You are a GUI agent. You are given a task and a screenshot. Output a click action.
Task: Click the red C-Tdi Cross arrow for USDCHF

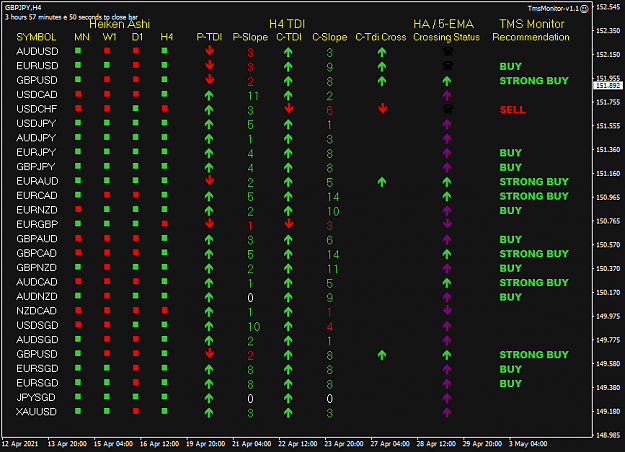382,108
